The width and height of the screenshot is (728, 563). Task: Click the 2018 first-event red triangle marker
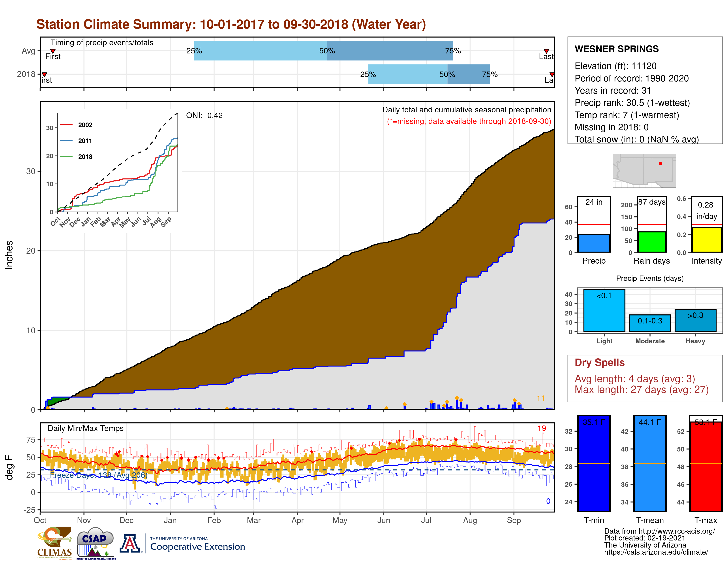click(44, 74)
